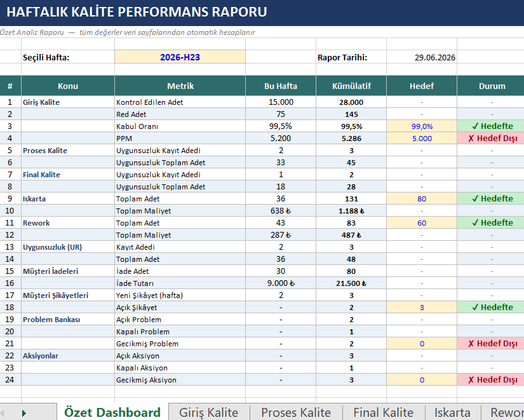Click the Final Kalite topic cell in the table
Viewport: 524px width, 420px height.
(68, 175)
